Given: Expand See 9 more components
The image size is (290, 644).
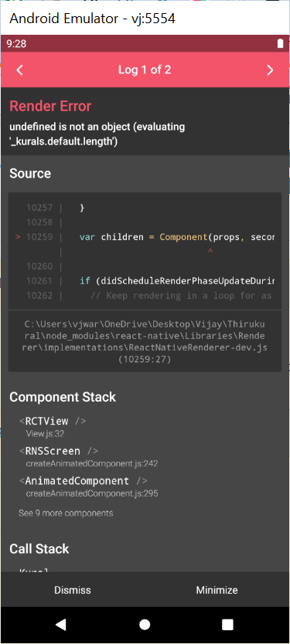Looking at the screenshot, I should [66, 513].
